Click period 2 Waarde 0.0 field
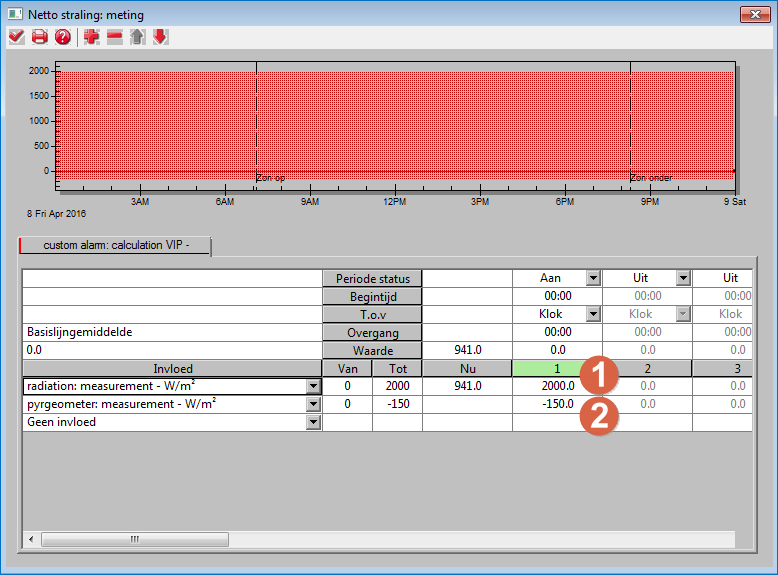Screen dimensions: 778x575 tap(648, 350)
